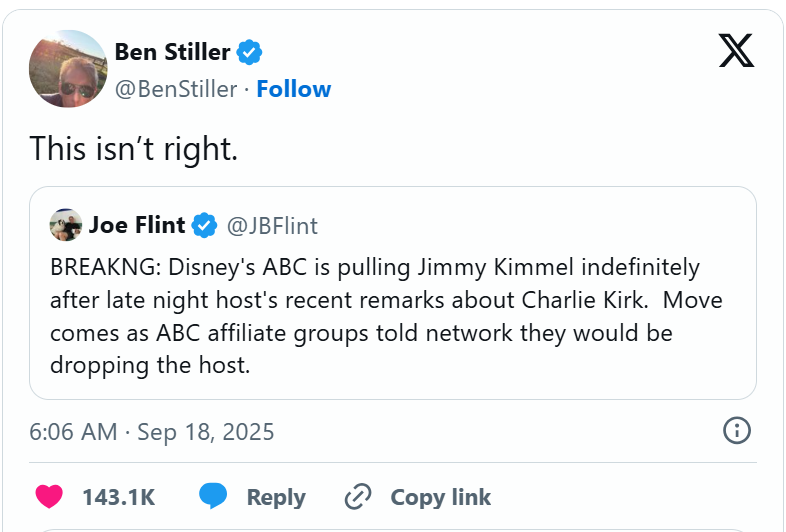Viewport: 786px width, 532px height.
Task: Click the X logo in corner
Action: 736,50
